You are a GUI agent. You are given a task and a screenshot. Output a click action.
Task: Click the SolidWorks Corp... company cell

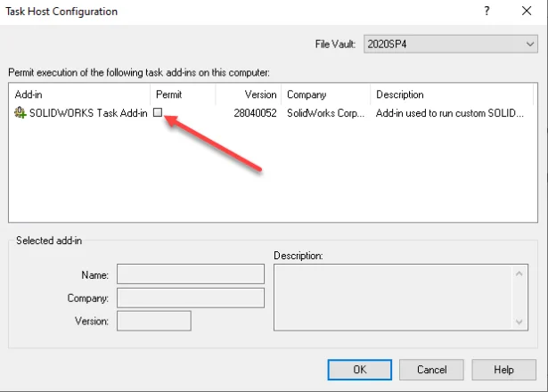[x=326, y=113]
